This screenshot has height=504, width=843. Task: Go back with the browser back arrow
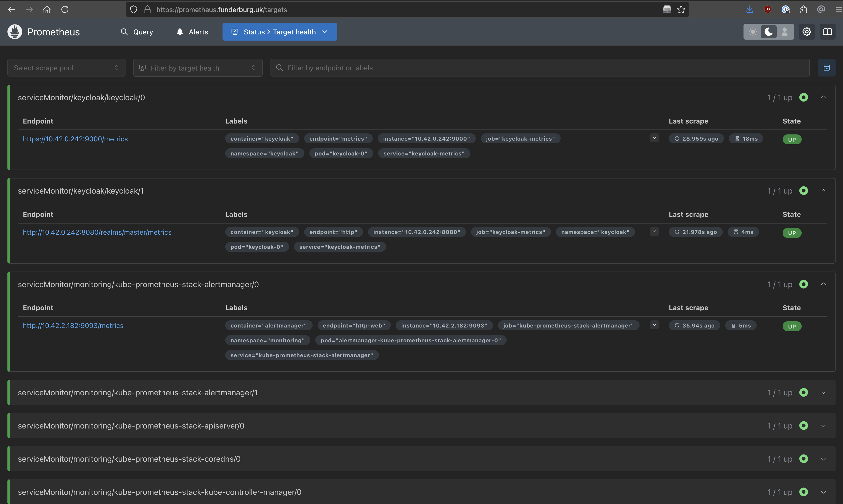pyautogui.click(x=12, y=9)
